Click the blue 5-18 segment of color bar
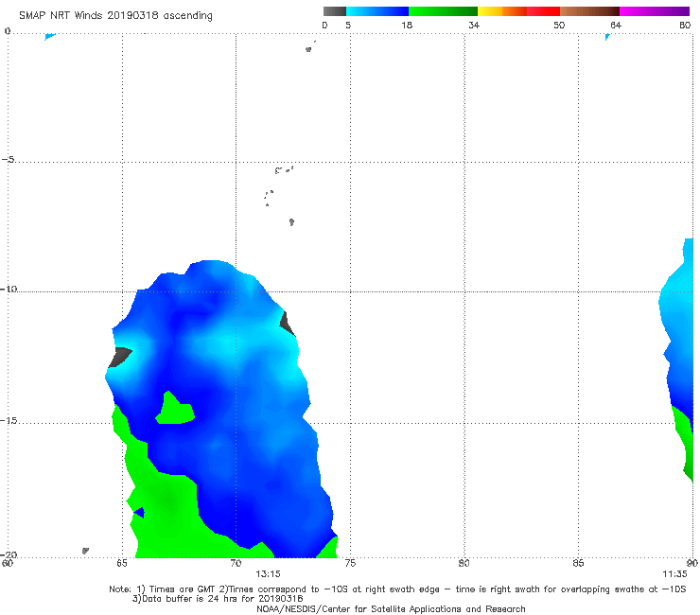 pos(377,11)
